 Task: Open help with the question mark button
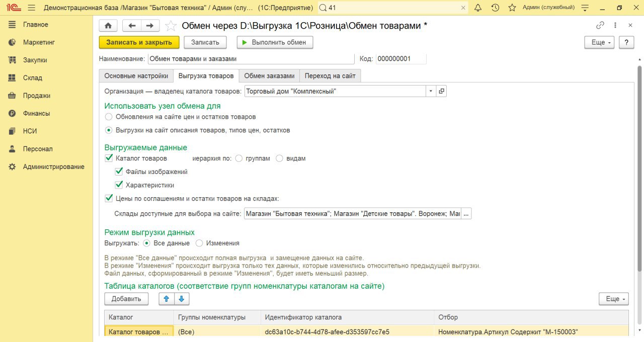tap(626, 42)
